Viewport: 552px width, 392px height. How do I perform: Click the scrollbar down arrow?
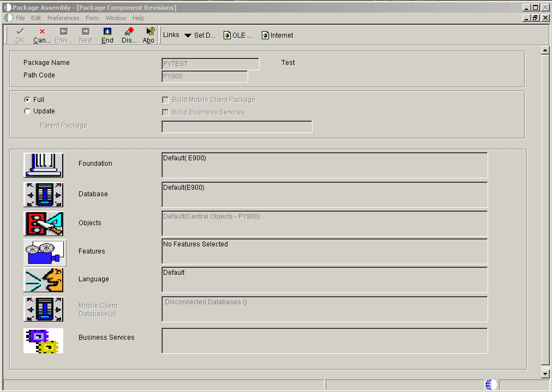tap(545, 374)
